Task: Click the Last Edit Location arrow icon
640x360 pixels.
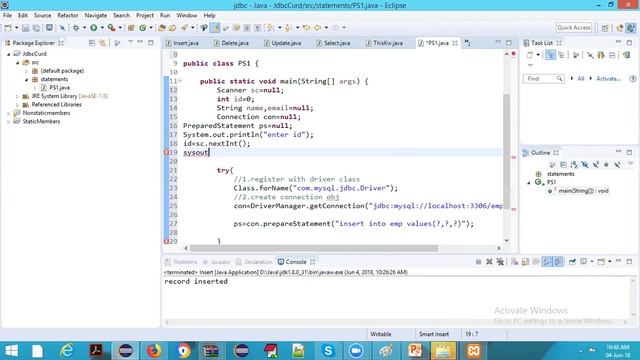Action: pyautogui.click(x=306, y=28)
